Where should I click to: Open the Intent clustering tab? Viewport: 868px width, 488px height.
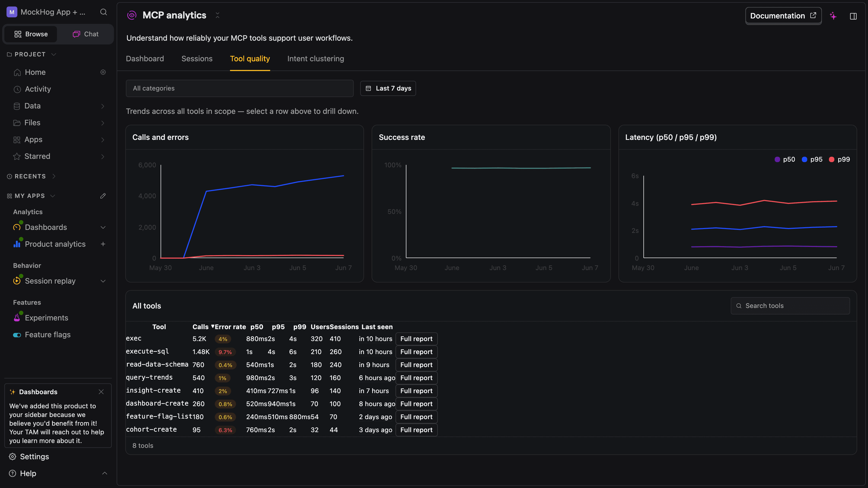click(x=315, y=59)
